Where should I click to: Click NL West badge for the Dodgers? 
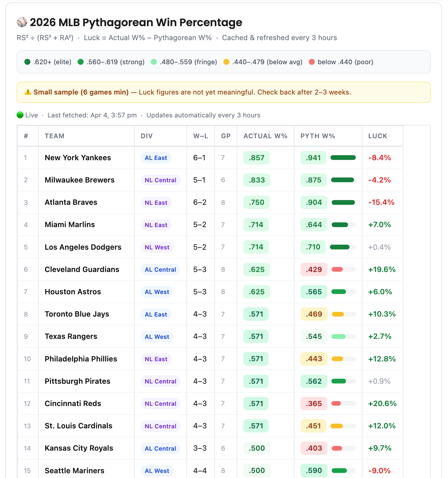click(x=157, y=247)
